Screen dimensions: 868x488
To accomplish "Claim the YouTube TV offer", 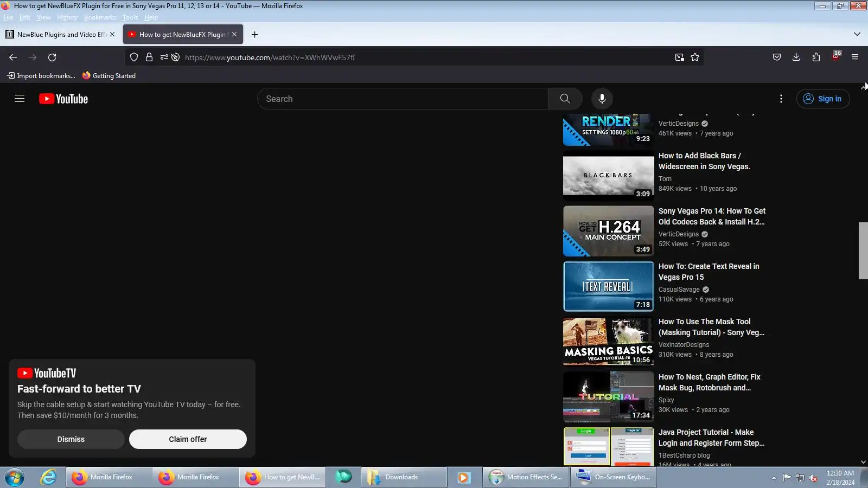I will (x=188, y=439).
